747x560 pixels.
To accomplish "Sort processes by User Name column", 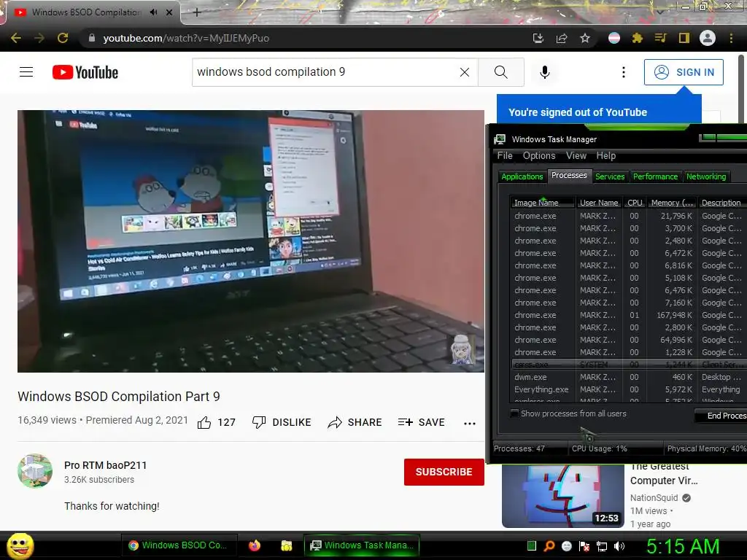I will click(x=598, y=203).
